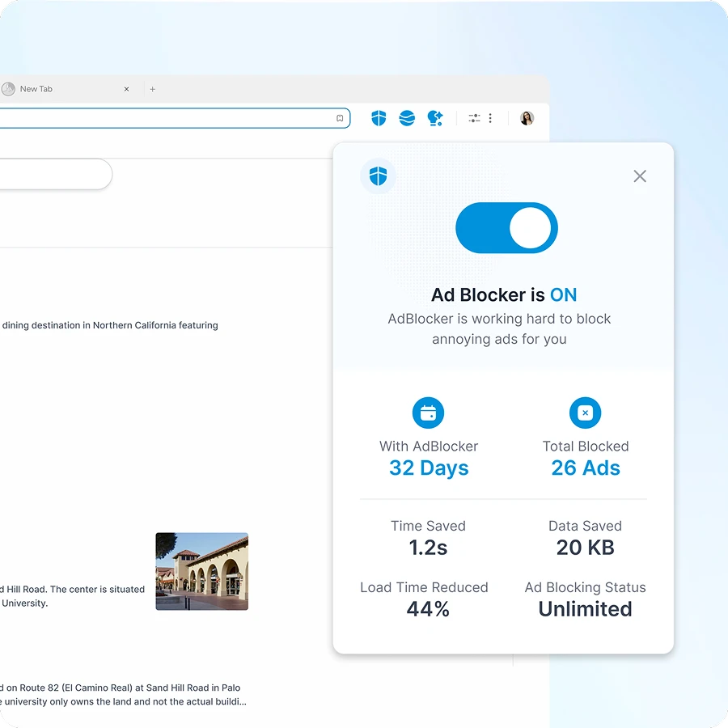The width and height of the screenshot is (728, 728).
Task: Click the settings sliders icon in toolbar
Action: pyautogui.click(x=474, y=118)
